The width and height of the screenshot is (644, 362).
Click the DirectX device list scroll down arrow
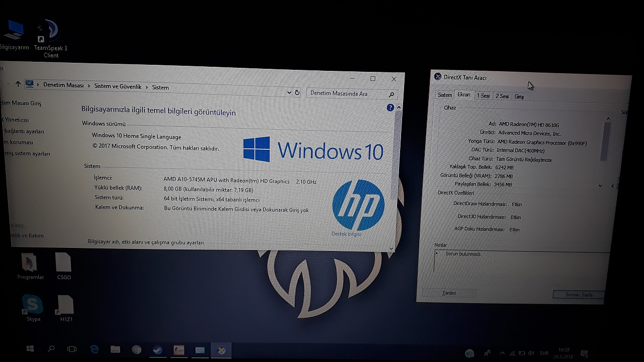click(600, 186)
